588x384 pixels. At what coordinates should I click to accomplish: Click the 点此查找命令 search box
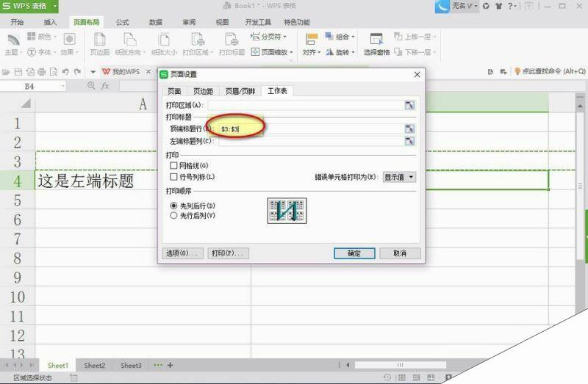550,71
